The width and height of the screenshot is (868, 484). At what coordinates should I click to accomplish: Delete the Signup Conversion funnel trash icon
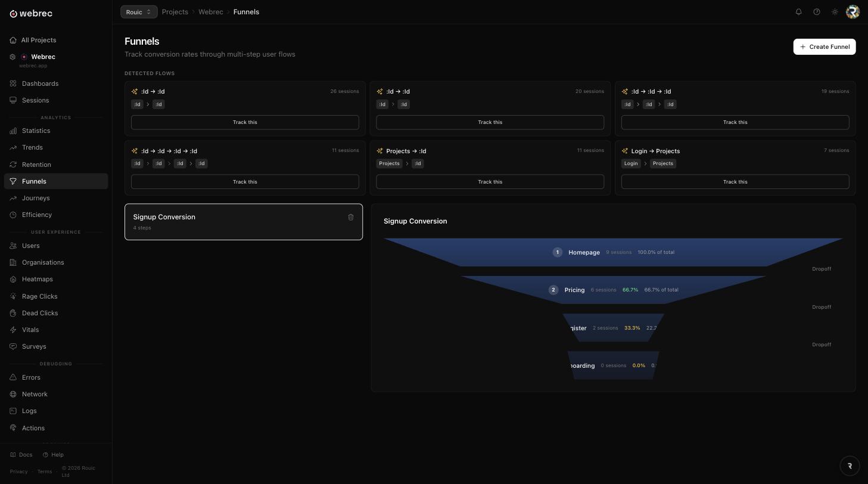tap(351, 217)
